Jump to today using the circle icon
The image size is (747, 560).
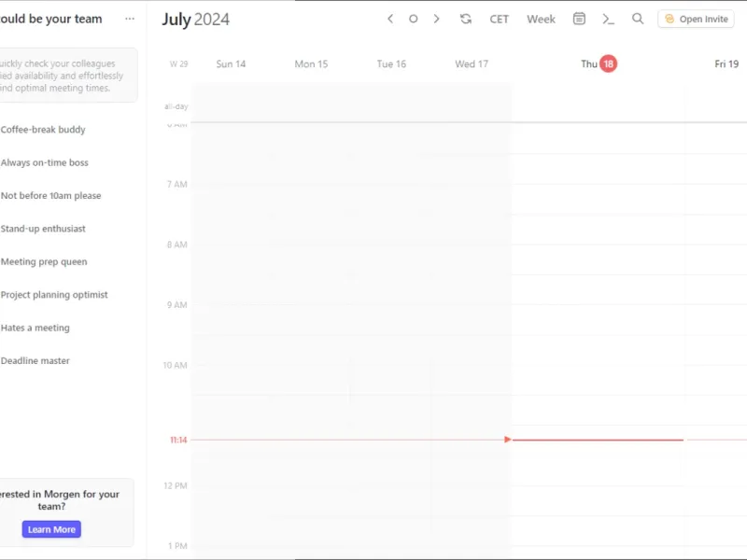click(x=413, y=19)
